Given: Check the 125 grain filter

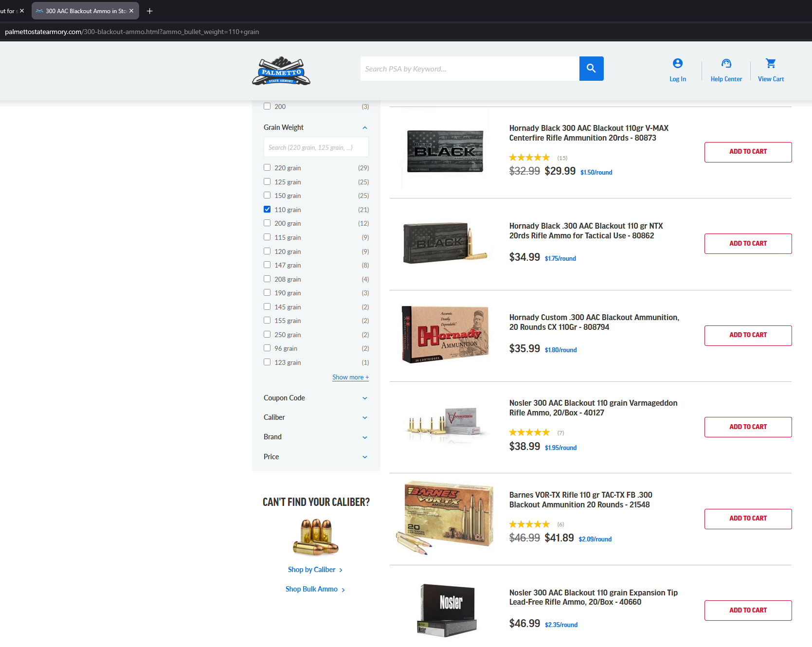Looking at the screenshot, I should [x=267, y=181].
